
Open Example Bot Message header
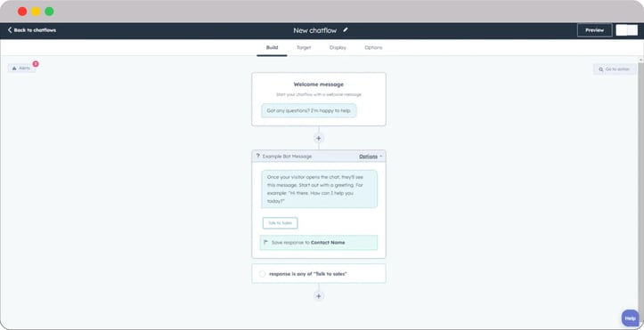pyautogui.click(x=318, y=157)
